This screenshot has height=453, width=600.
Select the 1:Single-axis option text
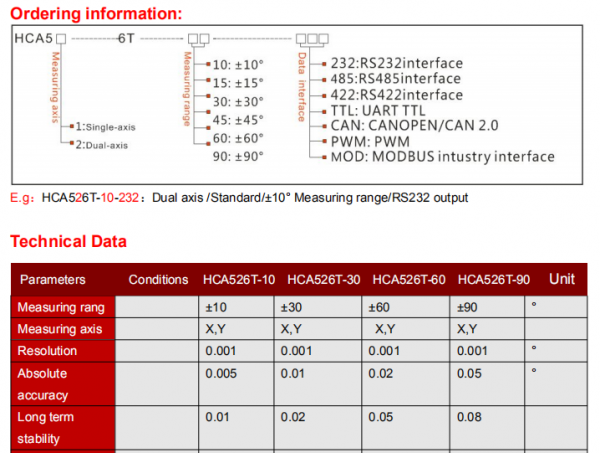(x=112, y=127)
